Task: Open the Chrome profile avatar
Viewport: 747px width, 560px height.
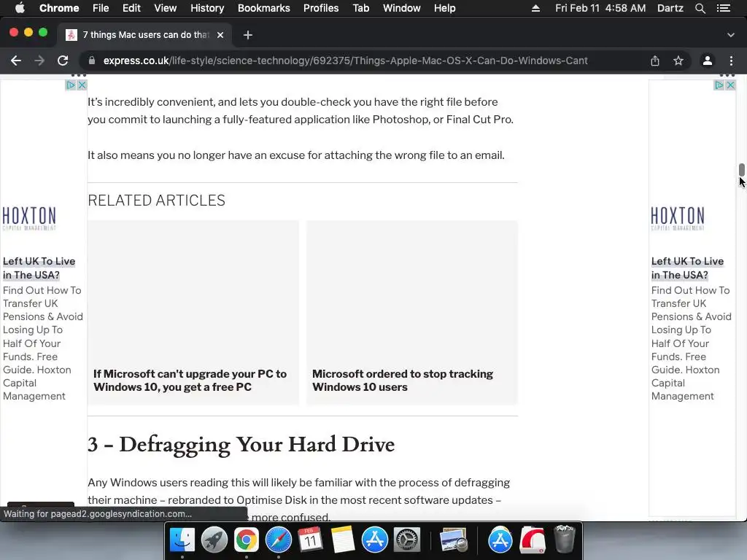Action: [708, 61]
